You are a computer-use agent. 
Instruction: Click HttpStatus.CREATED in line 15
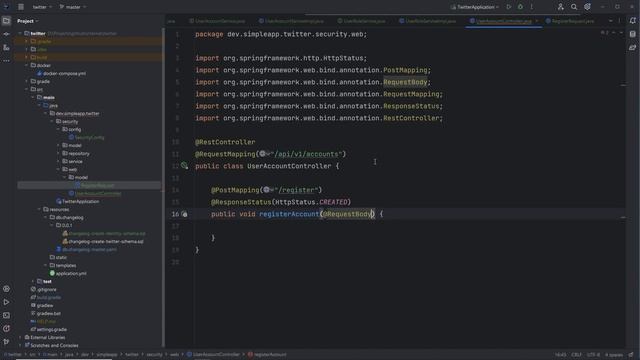(x=311, y=202)
